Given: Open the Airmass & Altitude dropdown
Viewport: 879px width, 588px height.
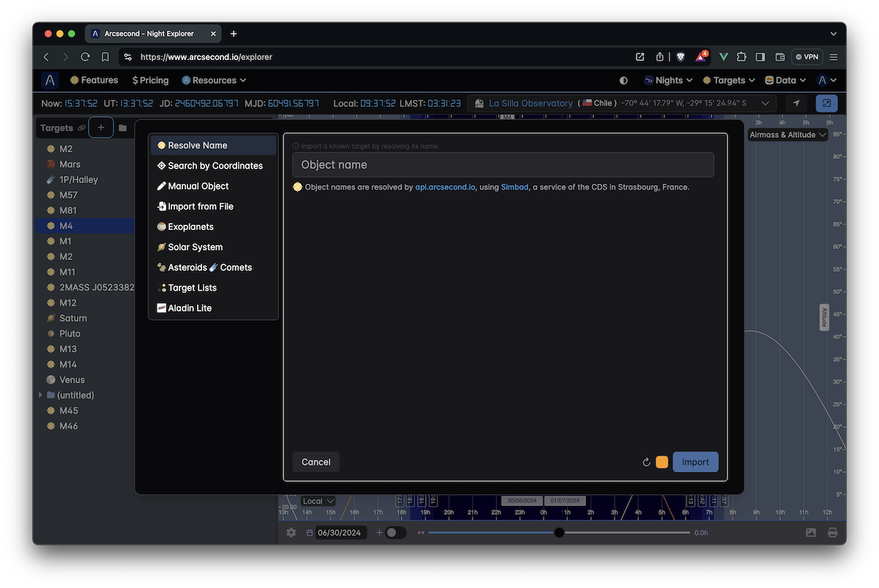Looking at the screenshot, I should point(787,135).
